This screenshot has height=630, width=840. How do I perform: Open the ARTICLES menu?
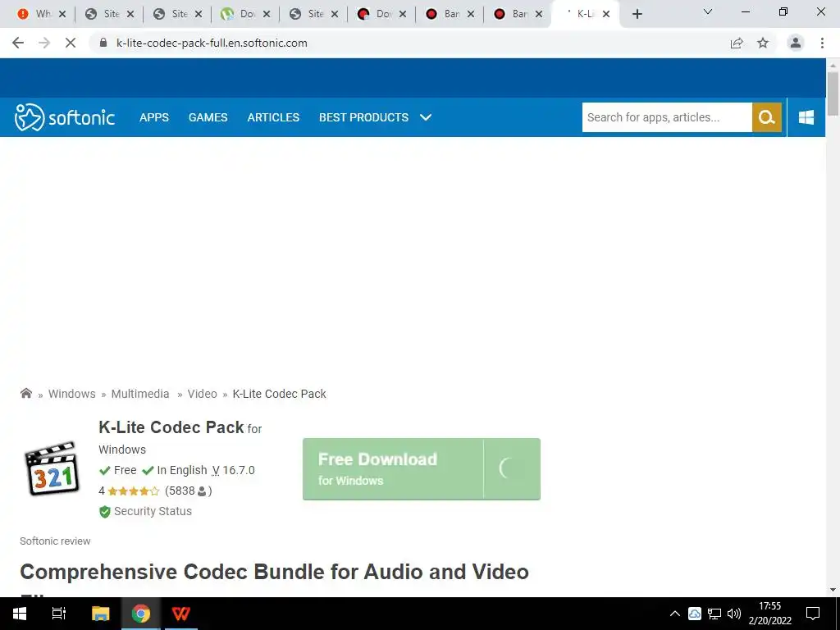[x=273, y=117]
